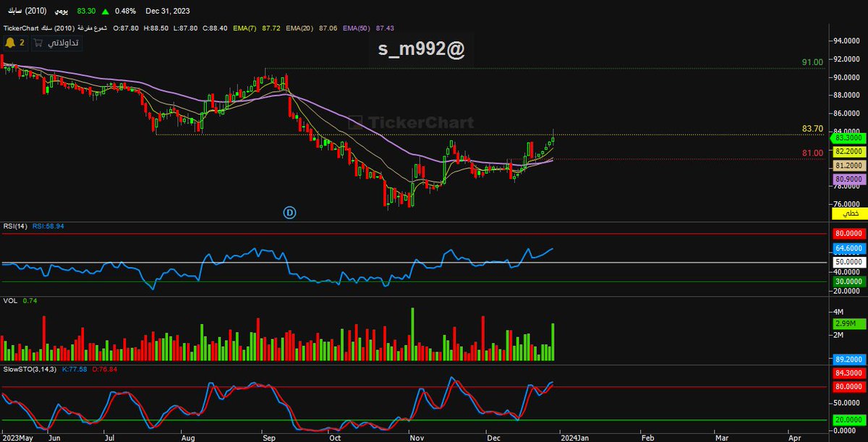Click the green up-arrow change indicator
This screenshot has width=868, height=442.
pos(106,11)
